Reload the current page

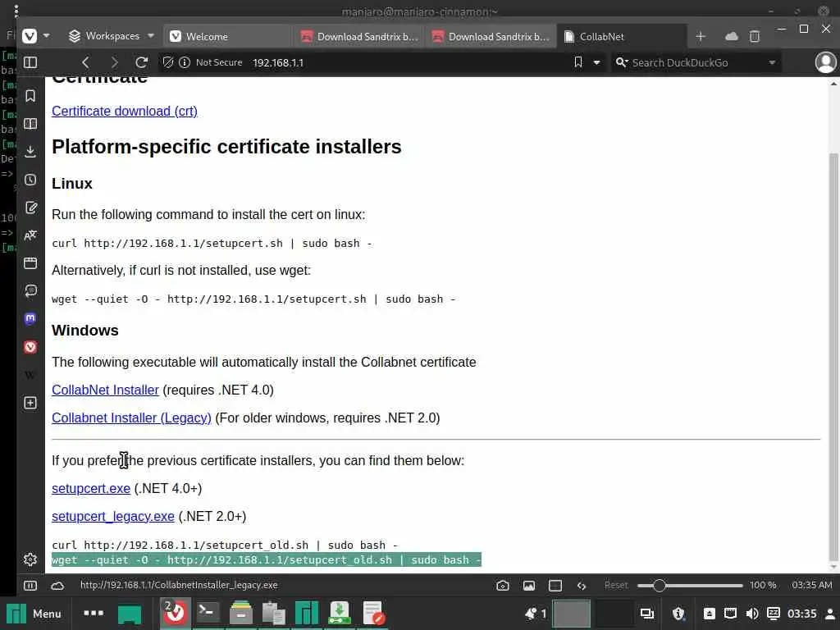click(141, 62)
